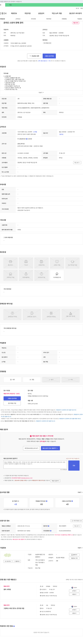Select the 자녀 학자금 지원 icon
This screenshot has width=83, height=644.
pyautogui.click(x=73, y=263)
